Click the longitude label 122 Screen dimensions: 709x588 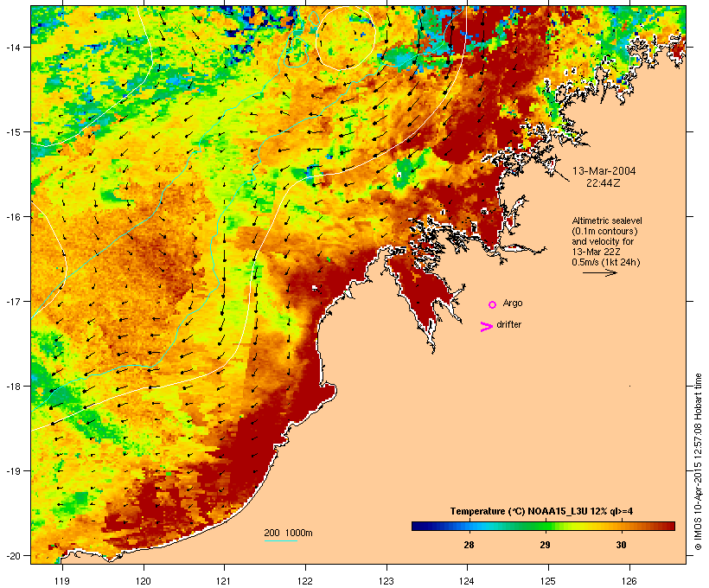(x=305, y=581)
